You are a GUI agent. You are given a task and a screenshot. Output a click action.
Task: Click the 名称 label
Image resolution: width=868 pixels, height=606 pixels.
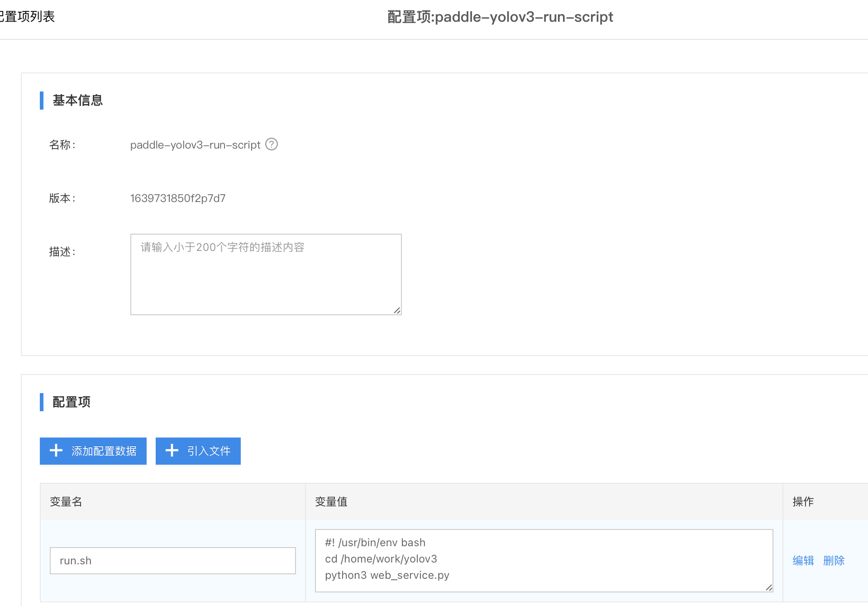point(62,145)
